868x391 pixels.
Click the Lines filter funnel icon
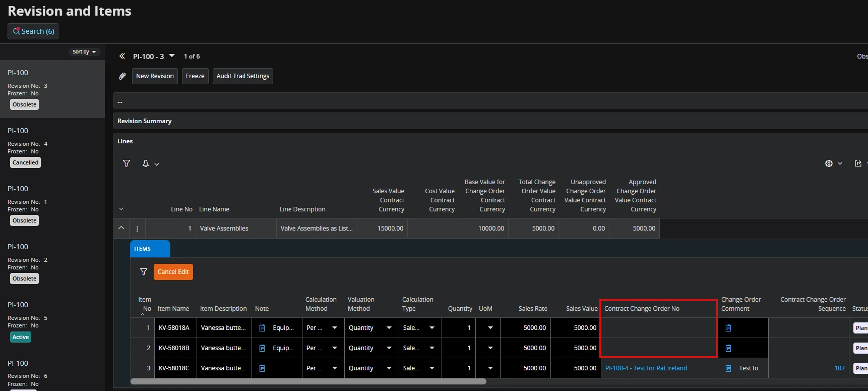127,163
